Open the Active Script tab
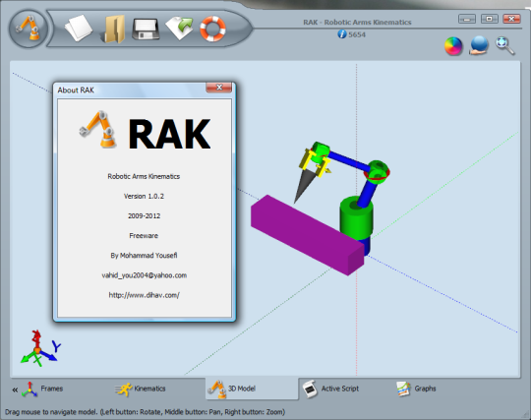The image size is (531, 420). tap(330, 389)
